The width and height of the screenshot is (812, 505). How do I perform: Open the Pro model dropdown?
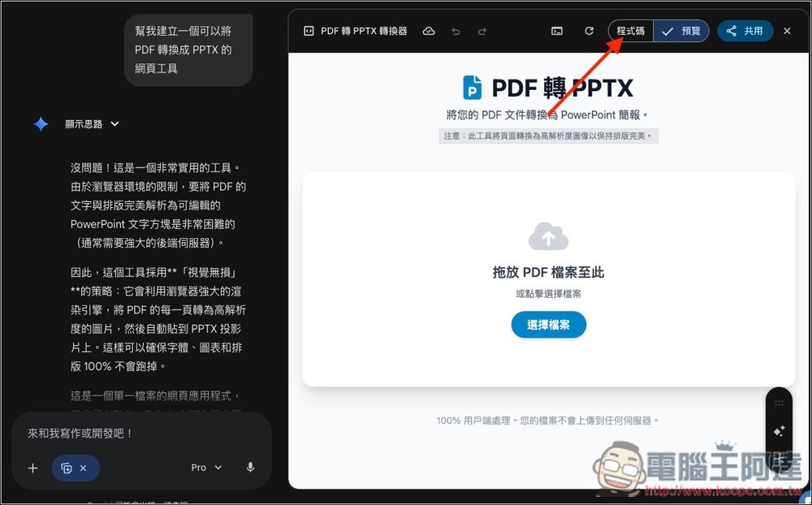point(206,468)
